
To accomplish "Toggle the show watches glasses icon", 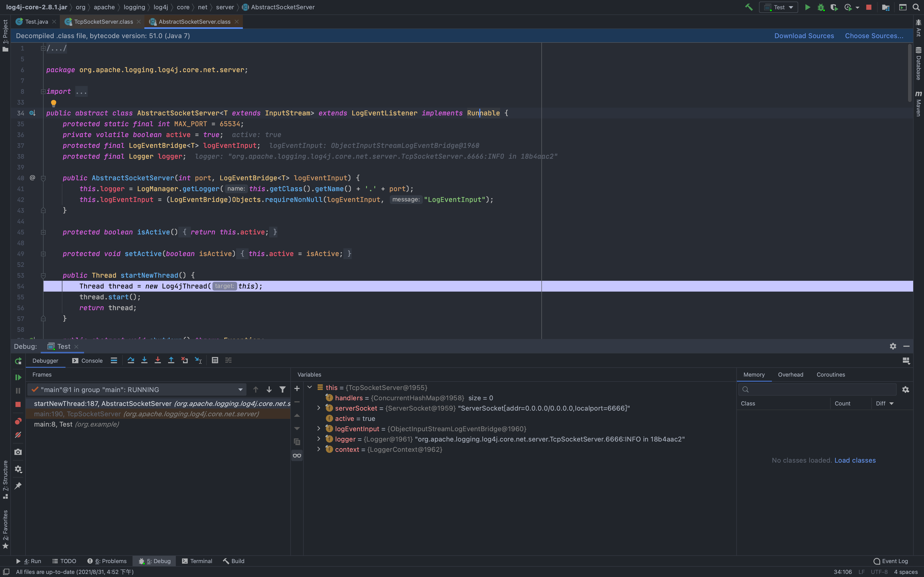I will tap(297, 456).
